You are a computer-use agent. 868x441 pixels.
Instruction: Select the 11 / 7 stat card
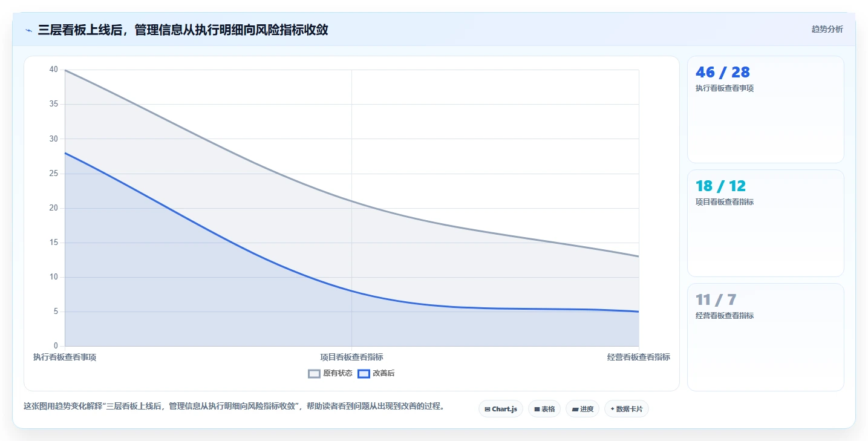(x=765, y=337)
